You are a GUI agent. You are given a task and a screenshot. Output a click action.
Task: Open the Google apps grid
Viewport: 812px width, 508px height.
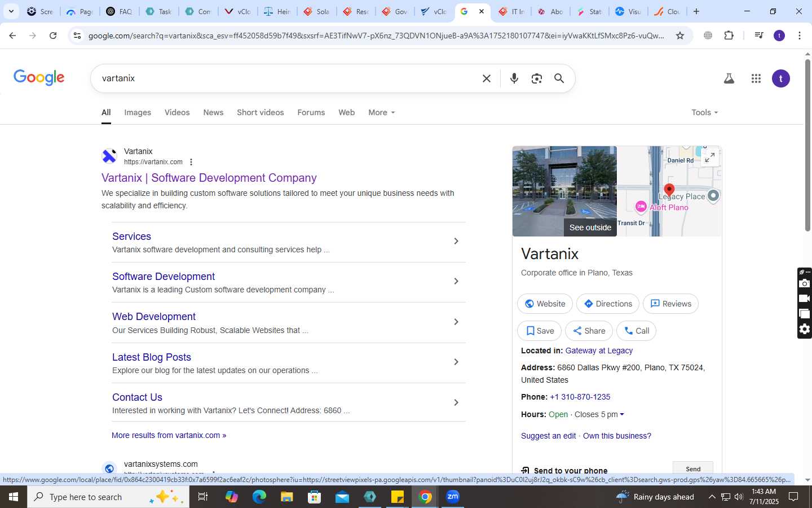click(x=756, y=78)
